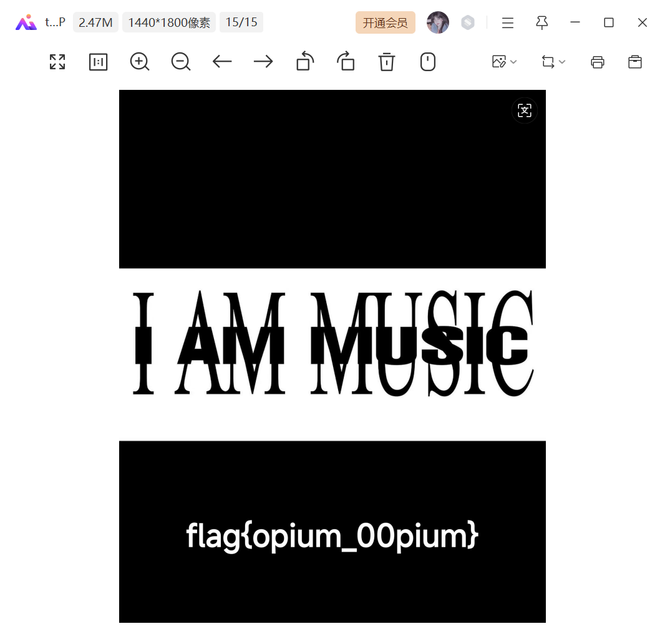Expand the crop tool dropdown arrow
This screenshot has height=644, width=665.
[x=562, y=62]
